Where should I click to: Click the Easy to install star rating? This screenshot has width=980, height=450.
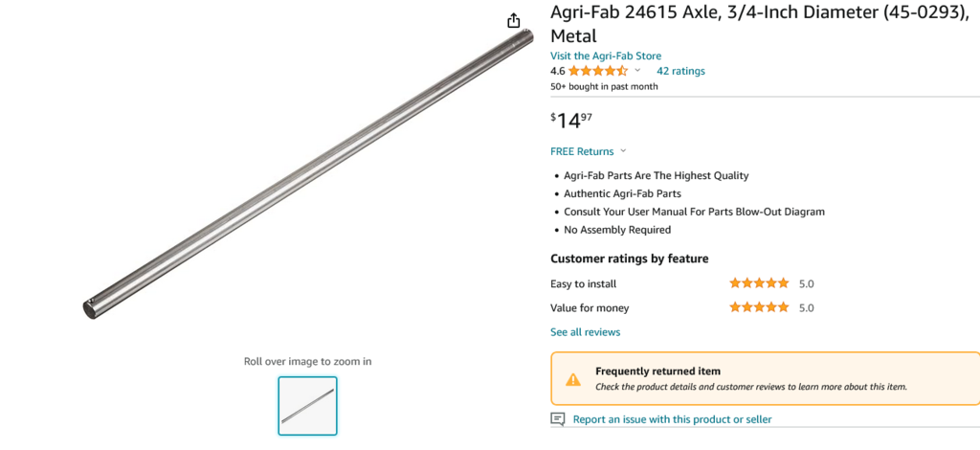759,283
